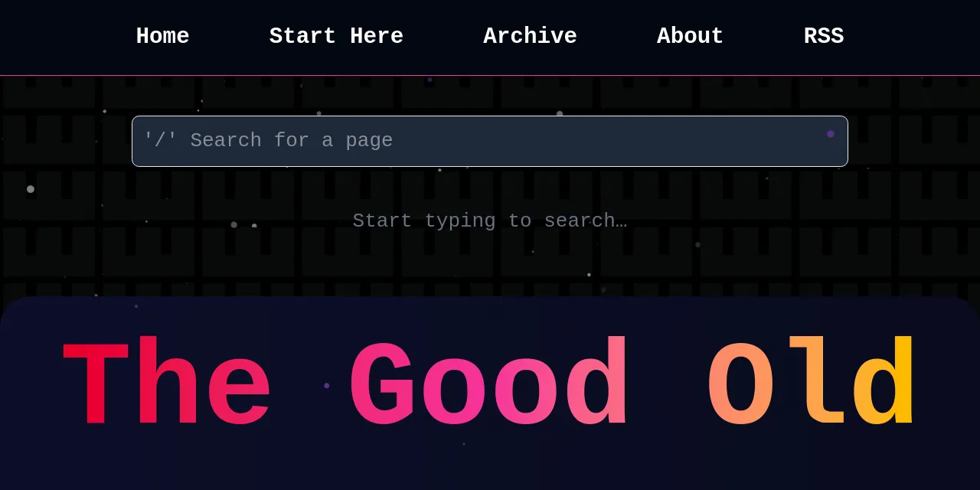Screen dimensions: 980x490
Task: Click the word 'page' in search placeholder
Action: tap(368, 141)
